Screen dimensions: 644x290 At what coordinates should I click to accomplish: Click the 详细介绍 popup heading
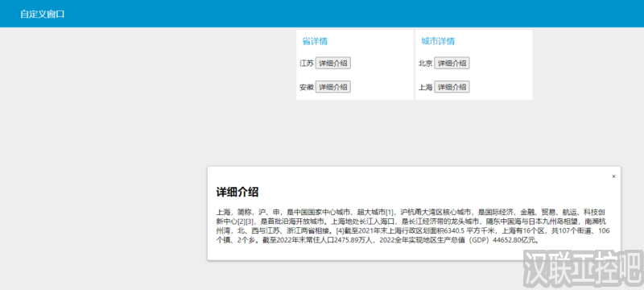tap(237, 192)
